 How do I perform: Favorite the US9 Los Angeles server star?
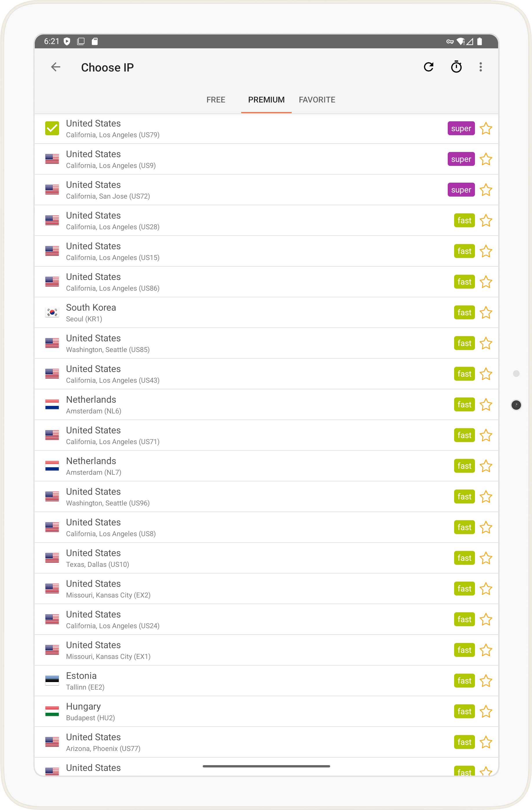pyautogui.click(x=486, y=159)
